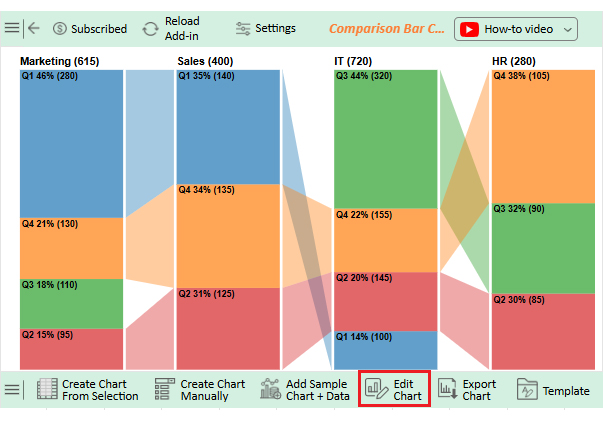
Task: Open Settings sliders icon
Action: [x=243, y=28]
